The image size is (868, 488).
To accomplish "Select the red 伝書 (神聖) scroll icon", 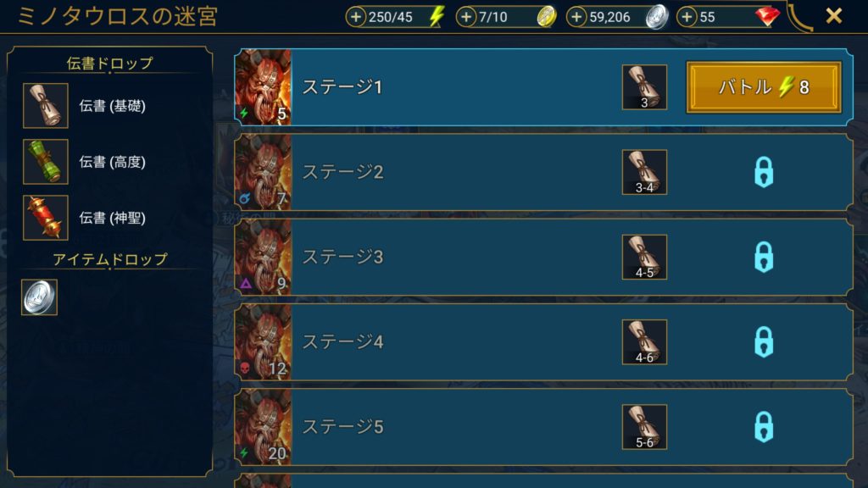I will (46, 218).
